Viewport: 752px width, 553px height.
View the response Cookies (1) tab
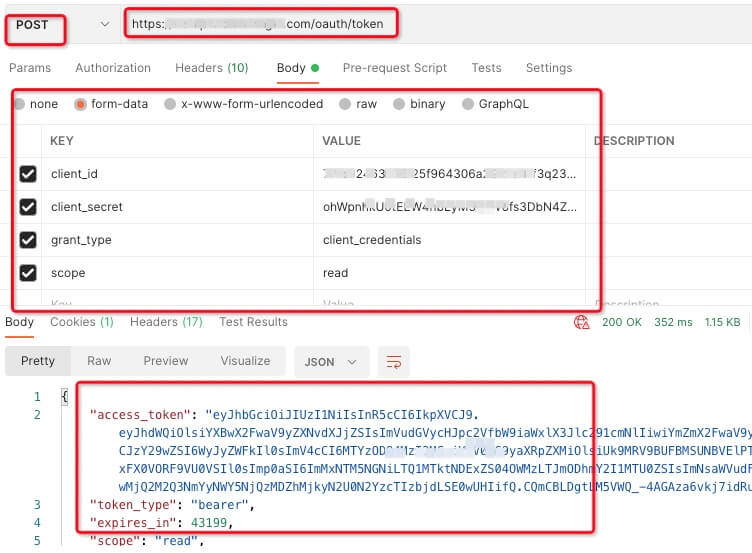(81, 322)
